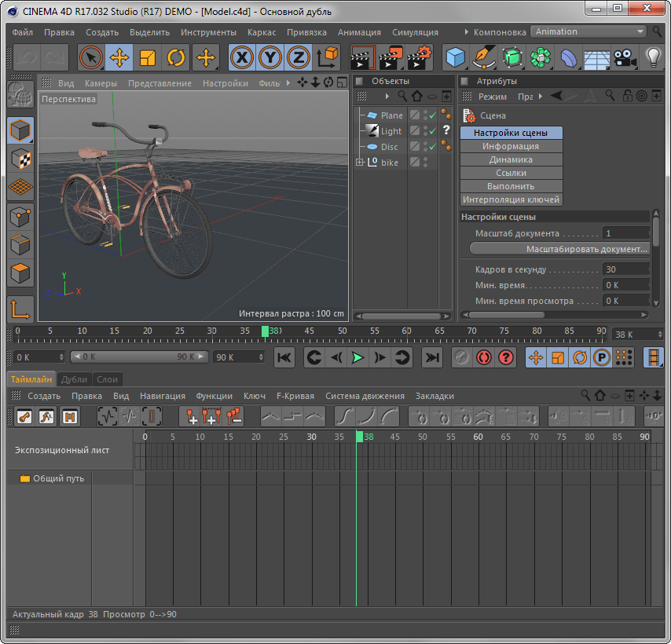The image size is (671, 644).
Task: Switch to the Слои tab
Action: pyautogui.click(x=107, y=379)
